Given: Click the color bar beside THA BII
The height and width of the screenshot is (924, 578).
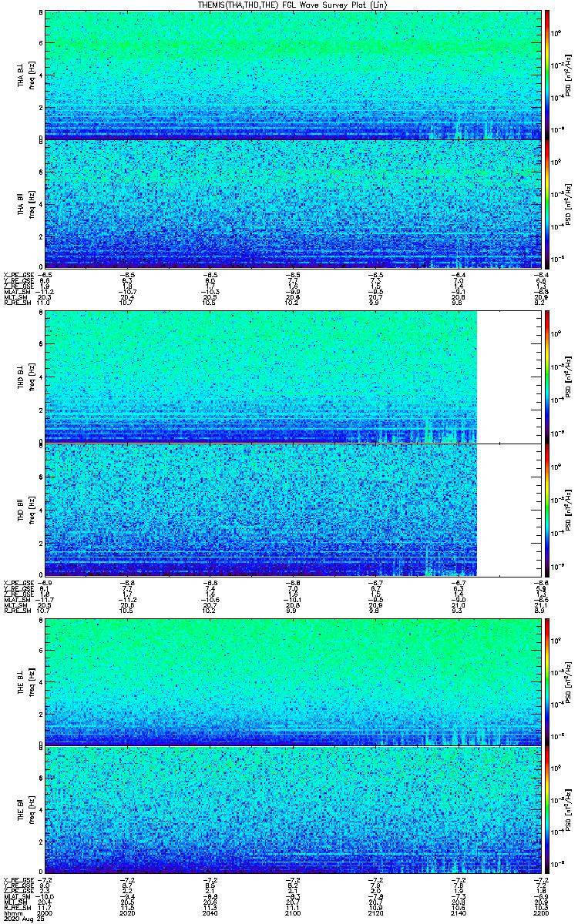Looking at the screenshot, I should click(x=548, y=204).
